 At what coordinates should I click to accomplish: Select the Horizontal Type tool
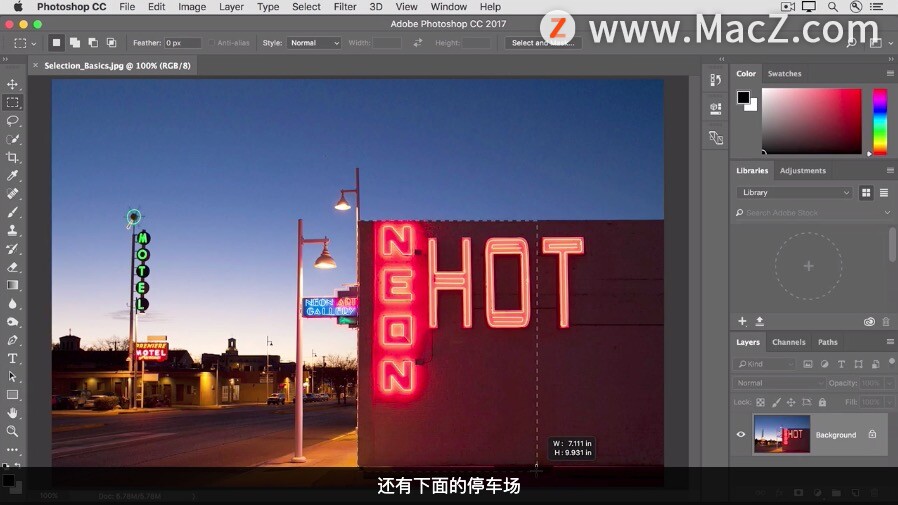pos(12,358)
